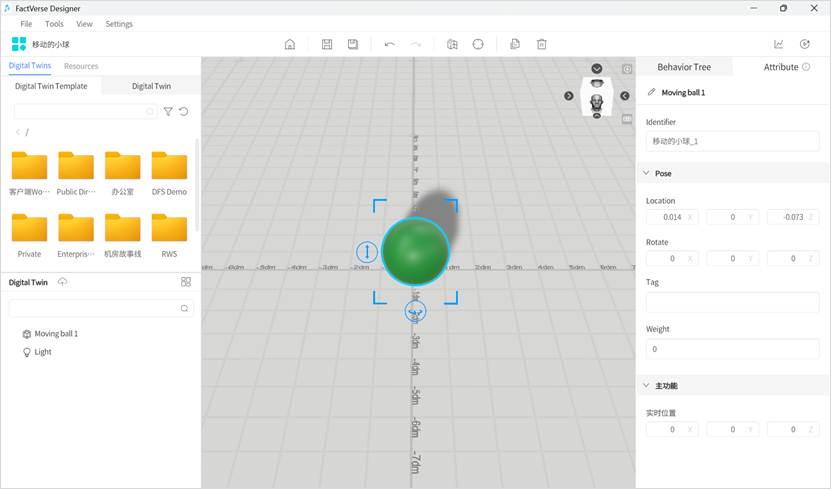
Task: Open the DFS Demo folder
Action: pos(169,174)
